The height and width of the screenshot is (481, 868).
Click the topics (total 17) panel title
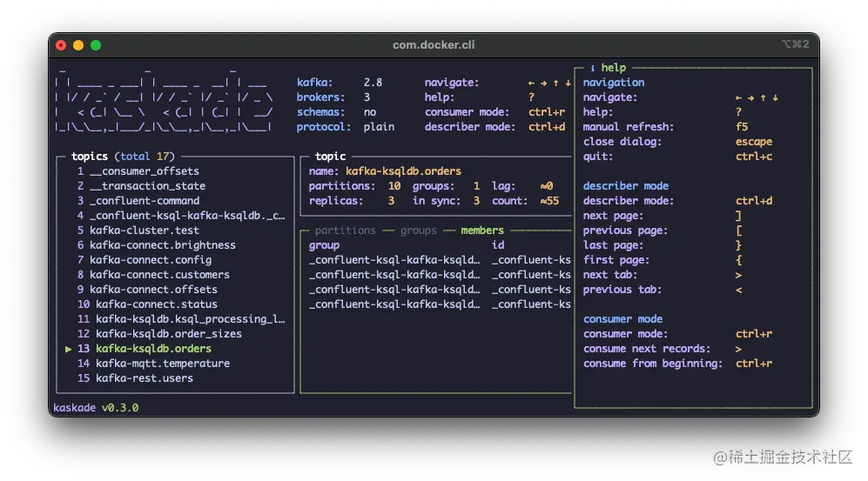pyautogui.click(x=123, y=157)
